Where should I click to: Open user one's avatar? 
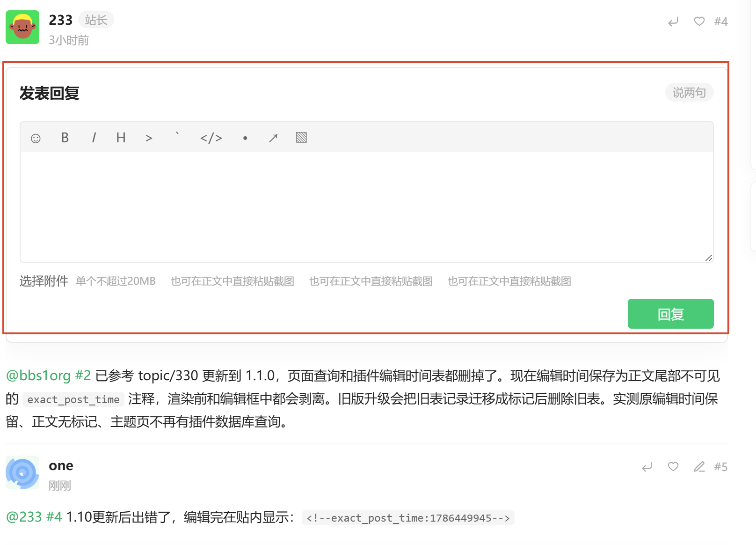pyautogui.click(x=22, y=472)
